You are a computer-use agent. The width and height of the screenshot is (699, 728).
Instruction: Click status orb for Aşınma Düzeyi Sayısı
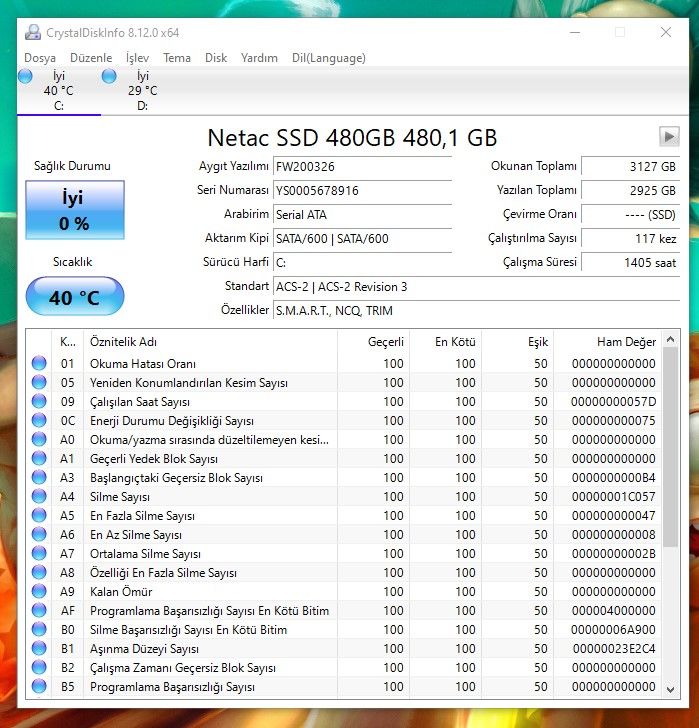click(39, 649)
